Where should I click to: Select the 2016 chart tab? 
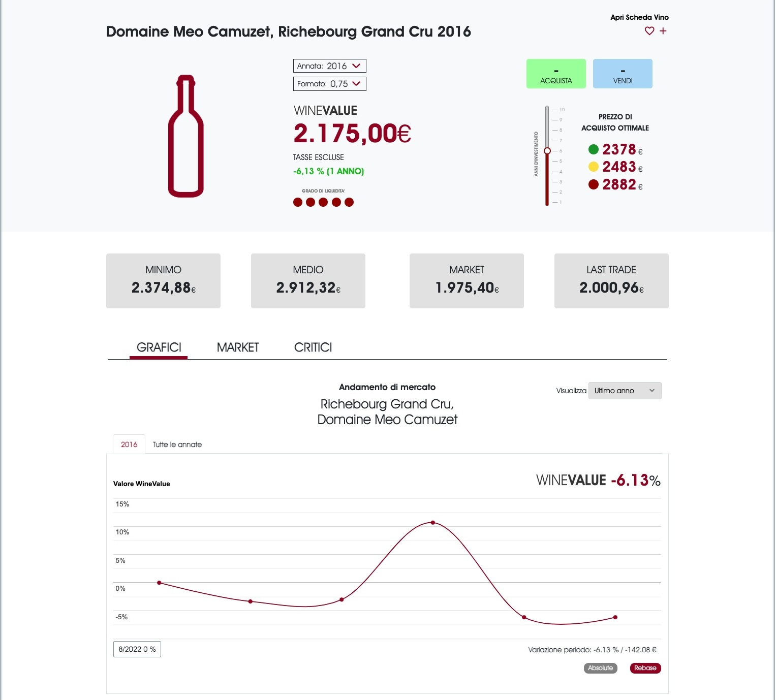point(129,444)
